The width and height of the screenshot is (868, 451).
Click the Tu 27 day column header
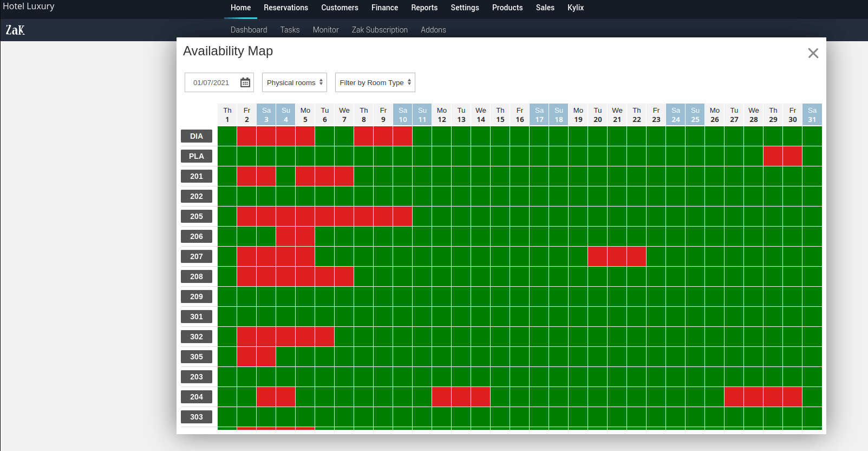tap(734, 114)
